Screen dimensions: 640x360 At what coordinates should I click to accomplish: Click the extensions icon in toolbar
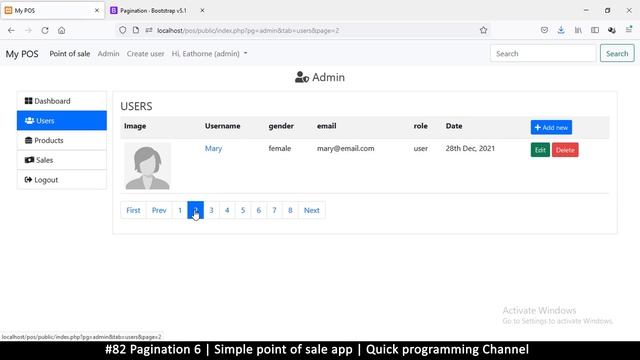click(612, 30)
